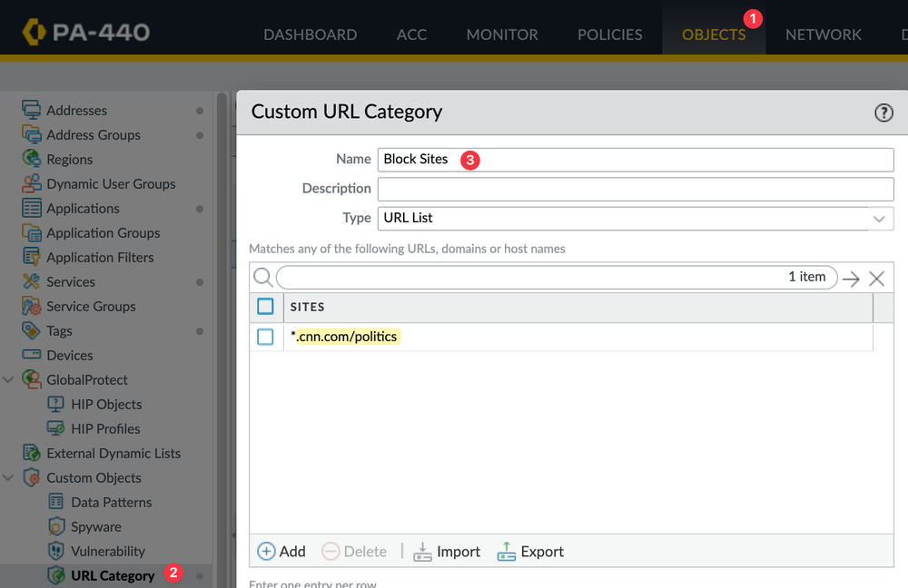Check the checkbox for *.cnn.com/politics entry

[266, 336]
